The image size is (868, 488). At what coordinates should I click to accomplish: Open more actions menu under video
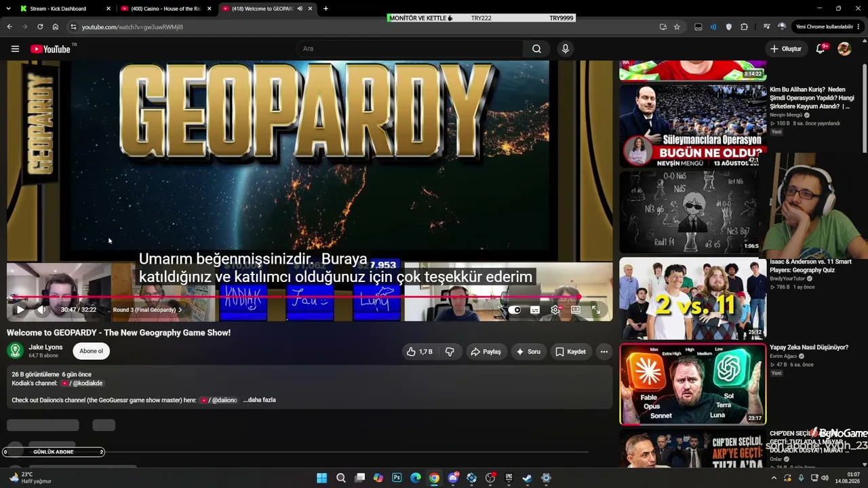[604, 352]
